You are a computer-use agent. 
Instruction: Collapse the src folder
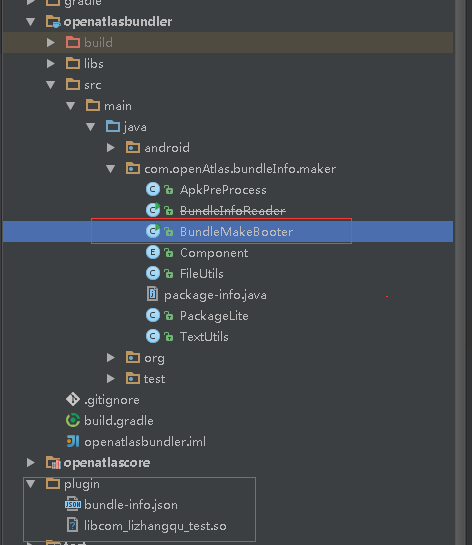[x=51, y=85]
